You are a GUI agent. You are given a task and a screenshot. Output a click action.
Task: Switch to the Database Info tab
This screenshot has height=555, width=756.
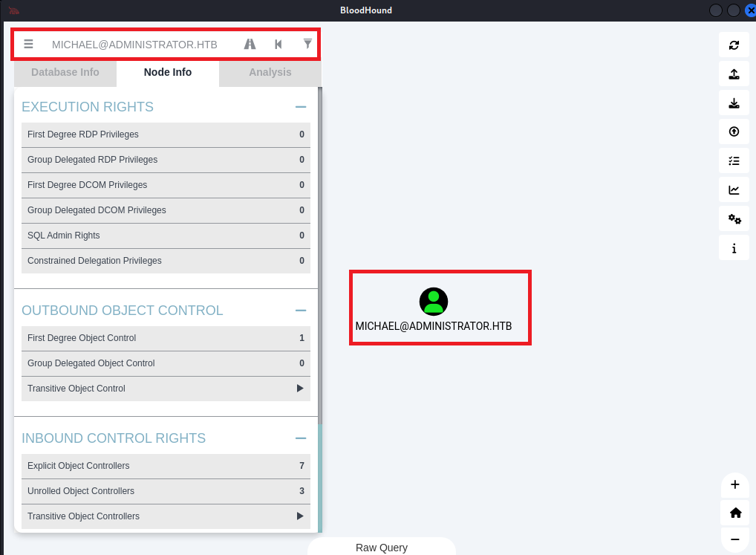coord(65,72)
